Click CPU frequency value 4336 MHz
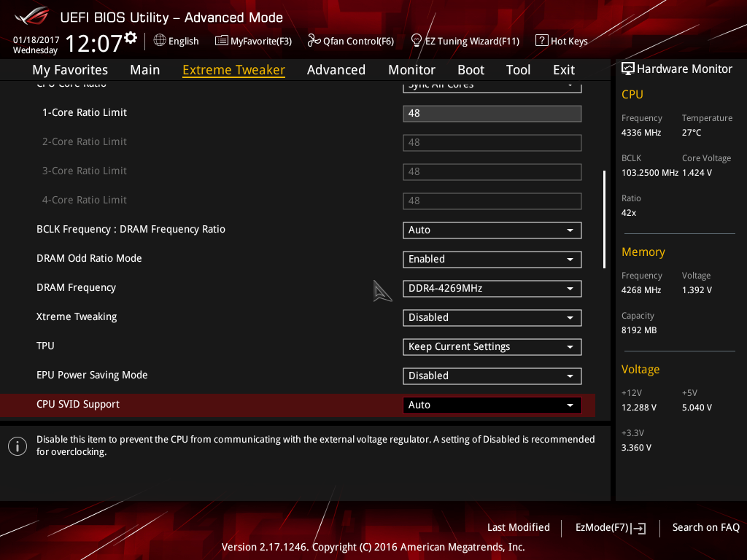This screenshot has width=747, height=560. pyautogui.click(x=641, y=133)
